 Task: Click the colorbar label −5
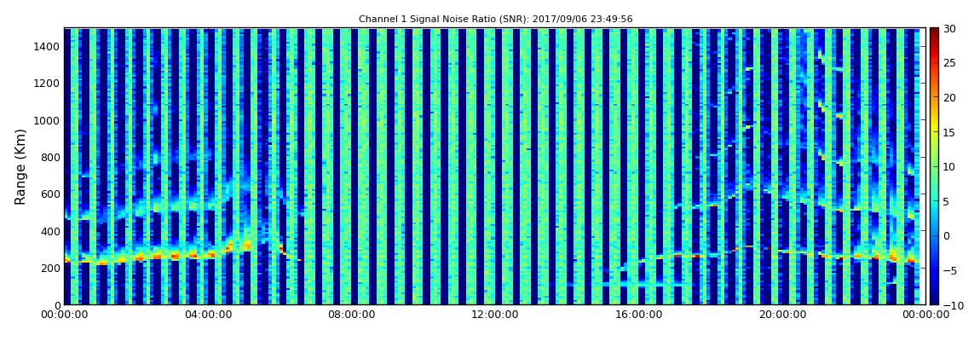click(949, 271)
